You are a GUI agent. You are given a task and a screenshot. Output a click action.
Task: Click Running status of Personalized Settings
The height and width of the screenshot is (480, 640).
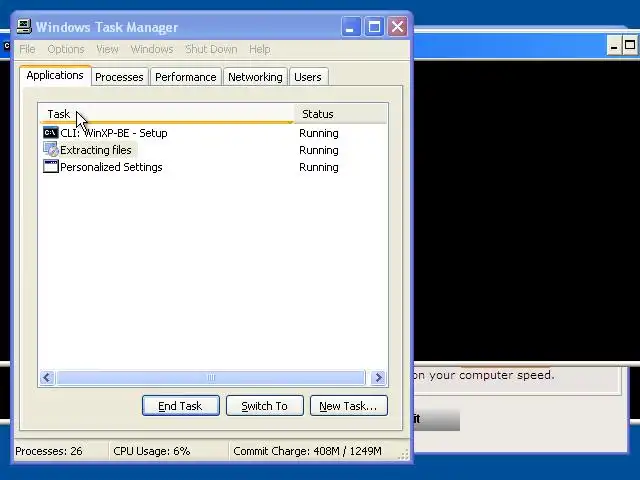[x=319, y=167]
